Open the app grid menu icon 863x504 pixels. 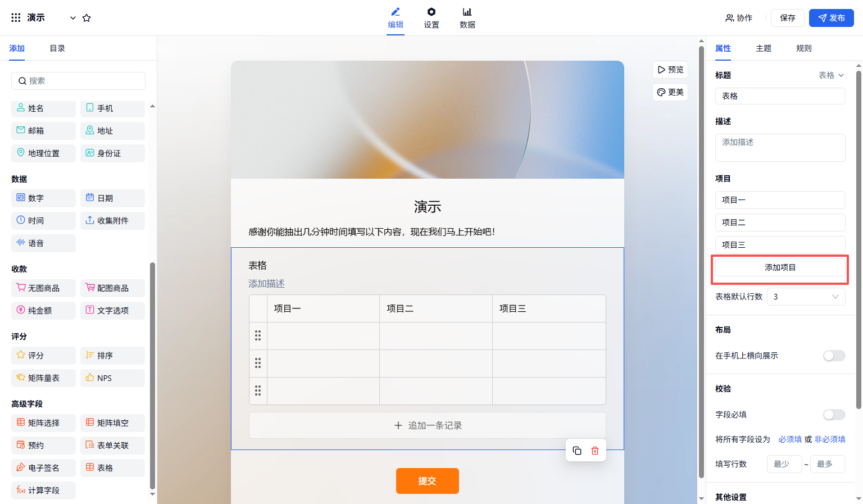[x=16, y=18]
